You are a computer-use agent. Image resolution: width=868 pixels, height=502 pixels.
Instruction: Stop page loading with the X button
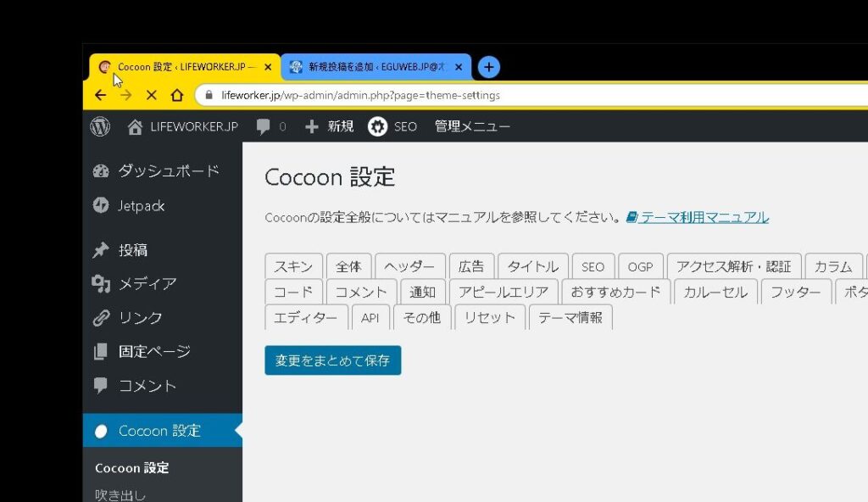point(152,95)
